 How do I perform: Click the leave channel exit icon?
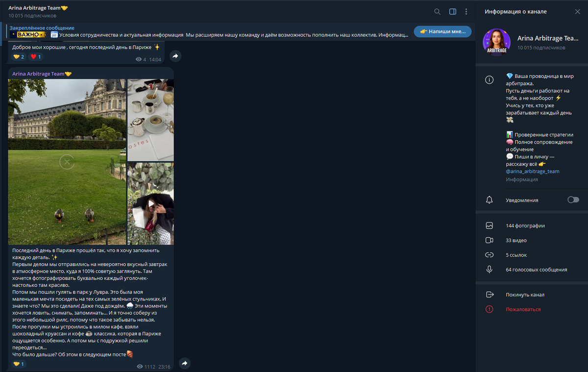point(489,295)
